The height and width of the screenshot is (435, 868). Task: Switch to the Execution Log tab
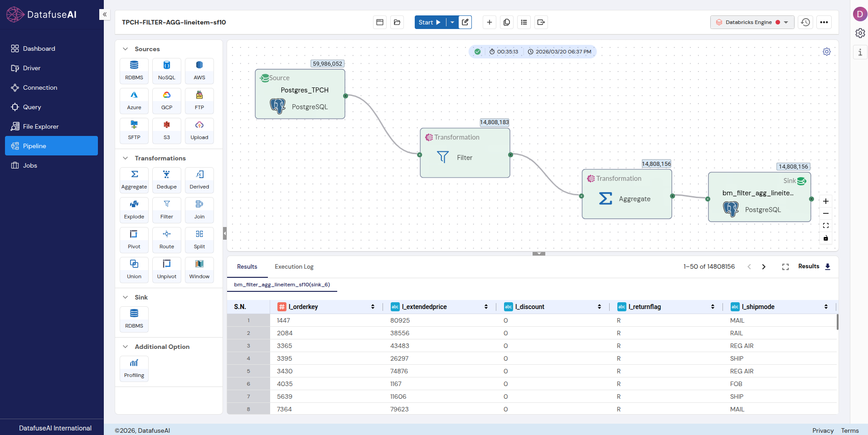coord(294,267)
